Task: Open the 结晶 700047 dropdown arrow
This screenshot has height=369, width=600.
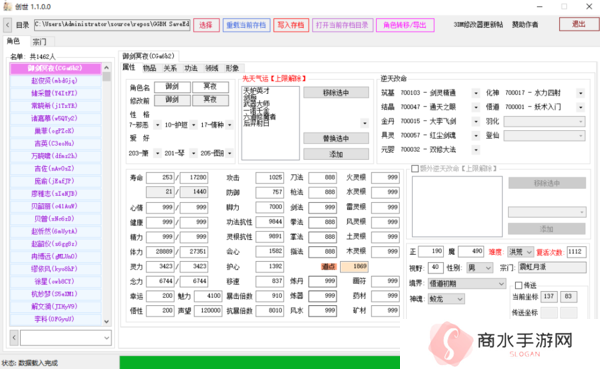Action: point(476,107)
